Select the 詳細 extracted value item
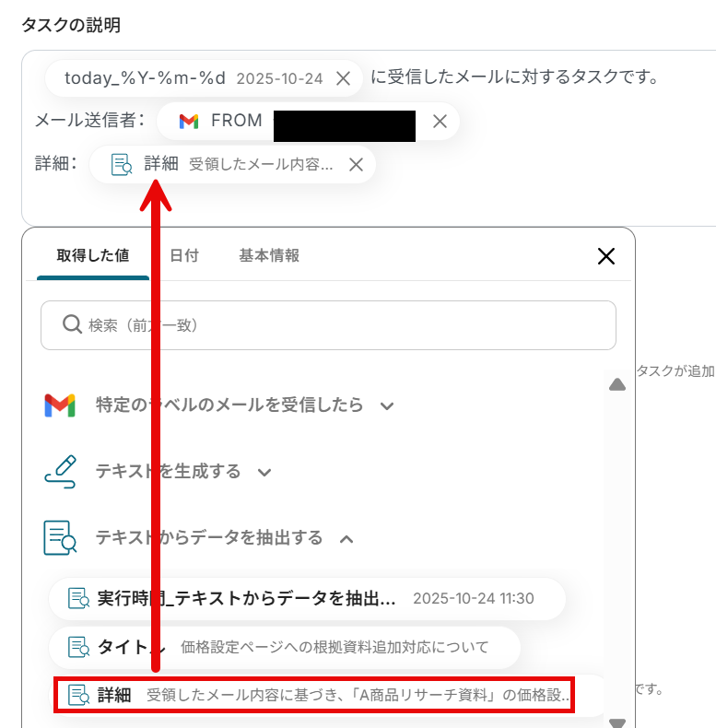Viewport: 716px width, 728px height. [314, 695]
